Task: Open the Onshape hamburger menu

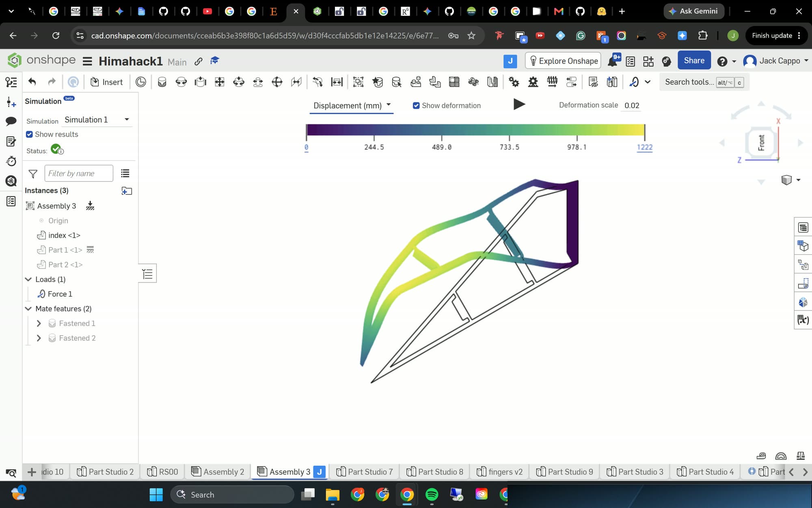Action: [87, 61]
